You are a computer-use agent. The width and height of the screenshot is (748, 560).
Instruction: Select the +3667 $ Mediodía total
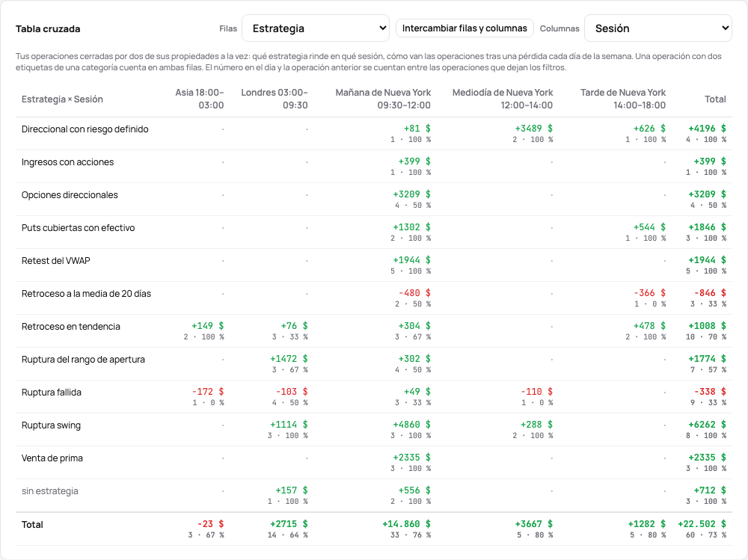[x=534, y=524]
